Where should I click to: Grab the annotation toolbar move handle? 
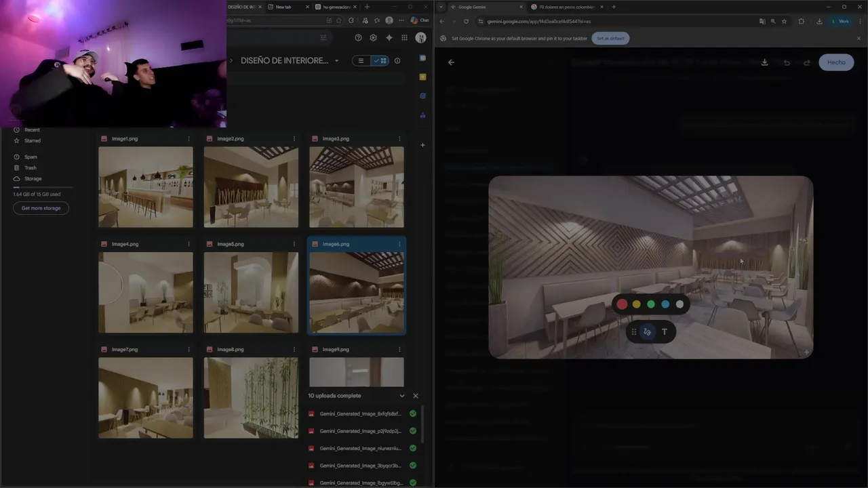(634, 331)
